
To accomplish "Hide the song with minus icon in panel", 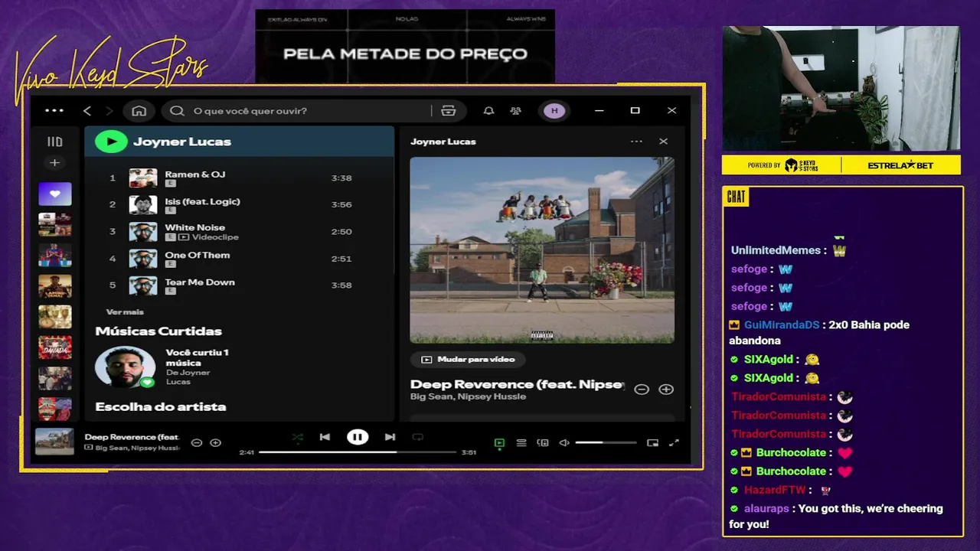I will click(x=642, y=390).
